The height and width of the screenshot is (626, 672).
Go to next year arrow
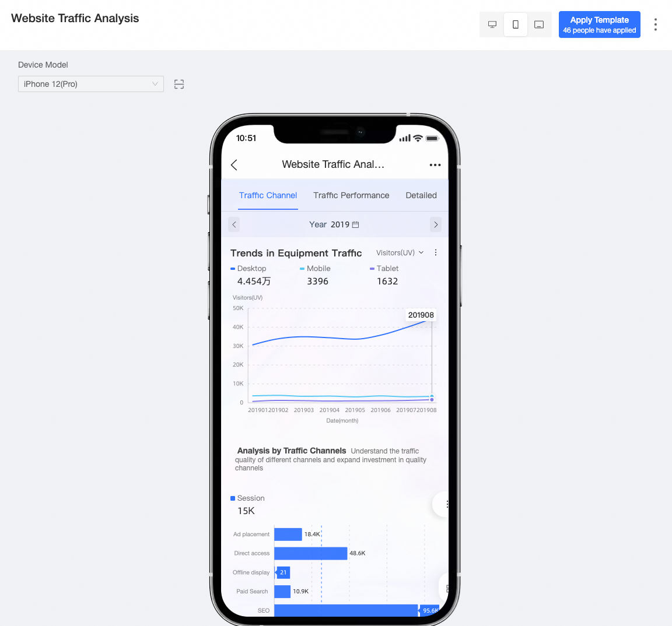point(435,224)
